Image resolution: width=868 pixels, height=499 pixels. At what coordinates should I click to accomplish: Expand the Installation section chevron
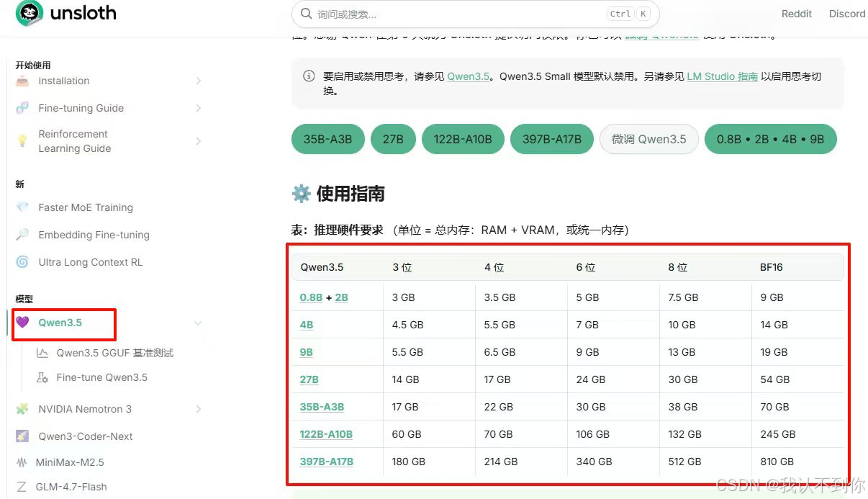[x=198, y=81]
